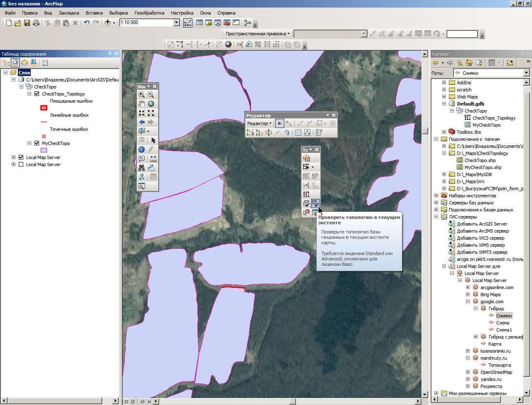
Task: Select the Снимки item under Гибрид
Action: 504,316
